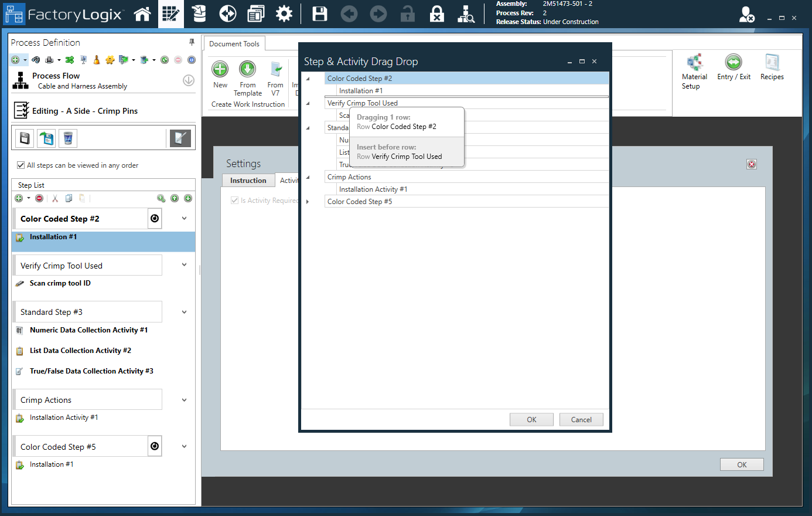Select the Instruction tab in Settings

click(x=248, y=180)
